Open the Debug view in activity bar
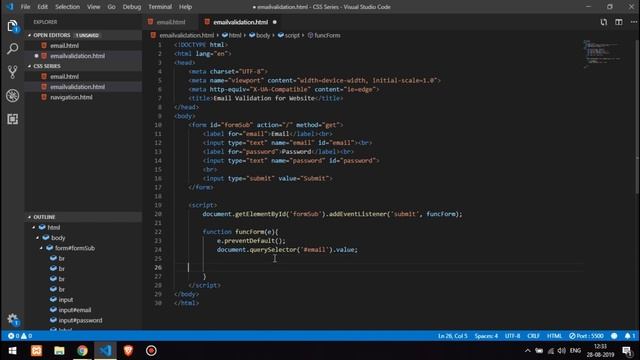The width and height of the screenshot is (640, 360). pos(12,96)
